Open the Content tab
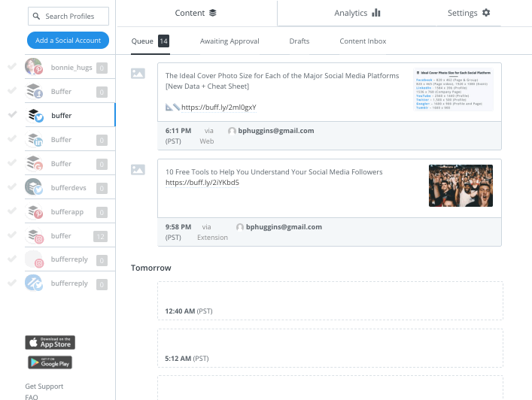532x400 pixels. point(196,13)
